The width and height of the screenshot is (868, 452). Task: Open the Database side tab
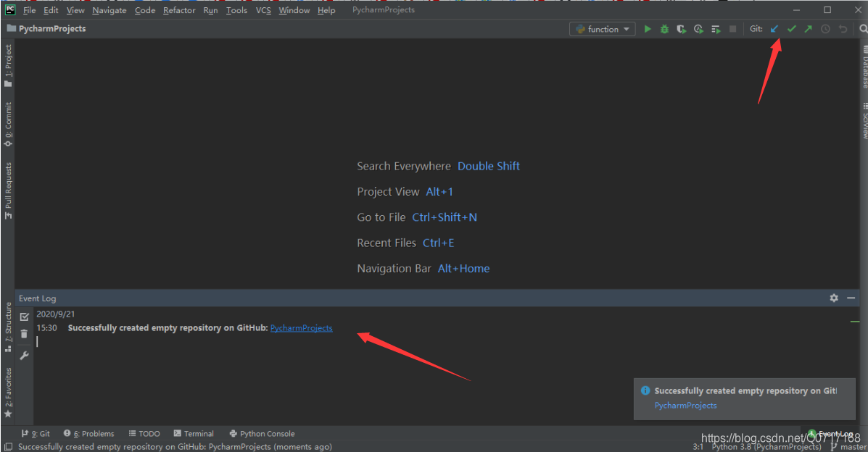coord(864,67)
